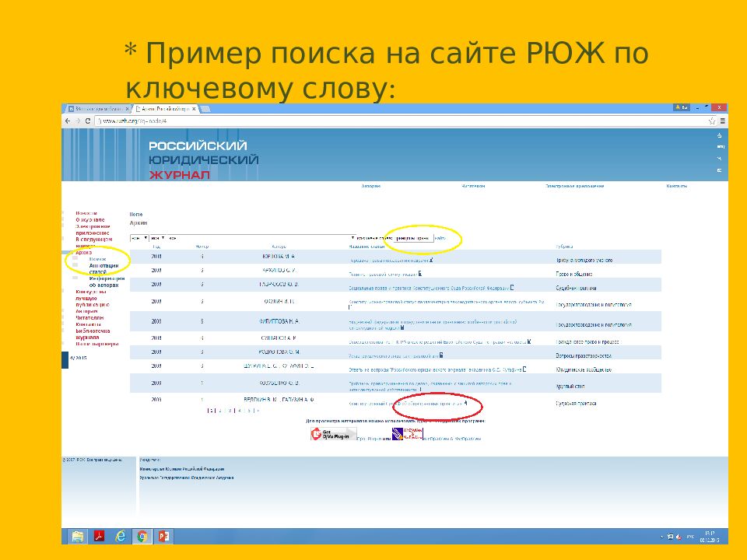Open File Explorer from the taskbar

(x=78, y=536)
